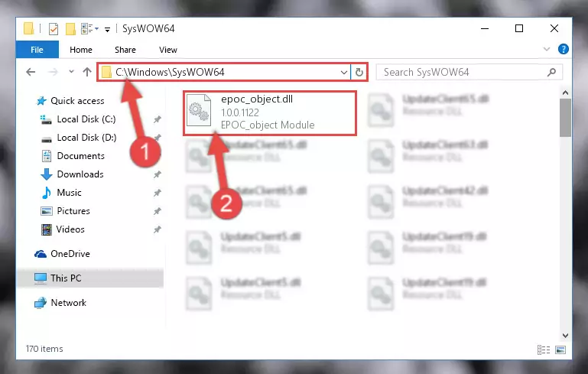588x374 pixels.
Task: Open the Help question mark icon
Action: (x=563, y=49)
